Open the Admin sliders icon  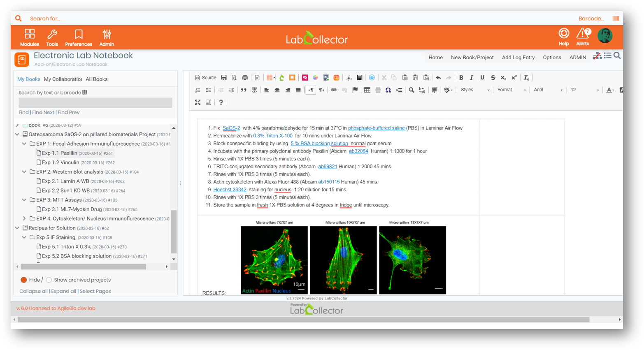point(107,34)
